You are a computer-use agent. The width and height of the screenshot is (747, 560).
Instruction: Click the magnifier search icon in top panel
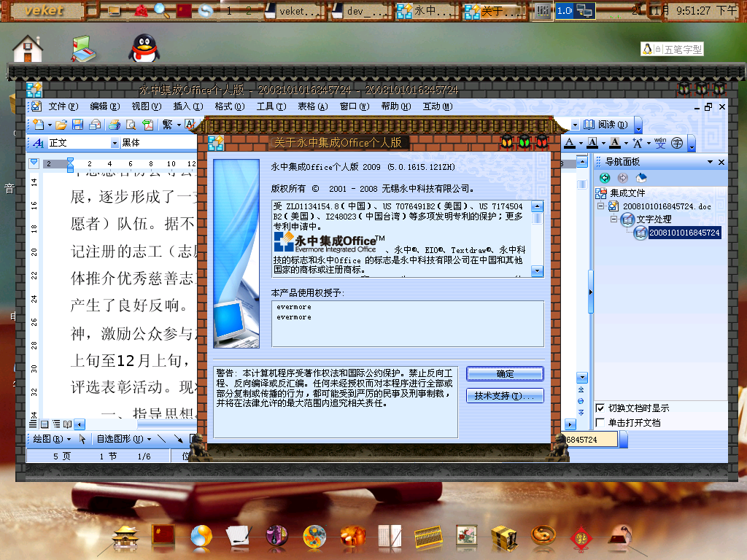[161, 10]
